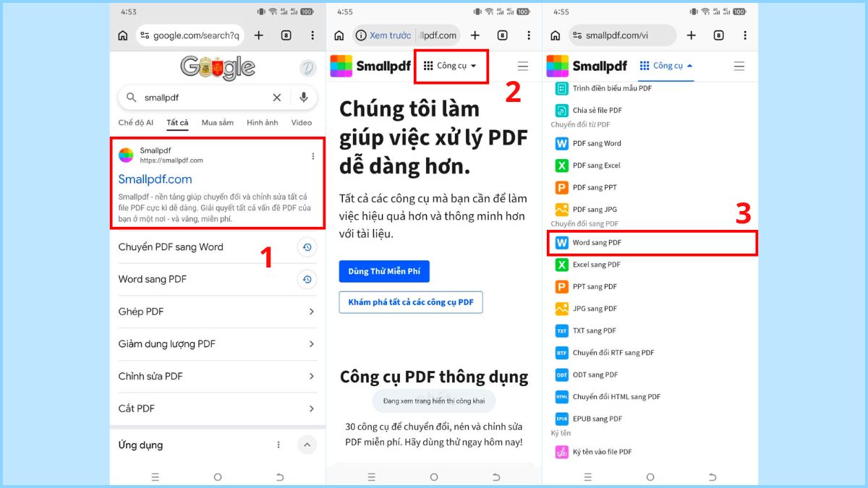Switch to the Hình ảnh tab
Screen dimensions: 868x488
pyautogui.click(x=262, y=123)
